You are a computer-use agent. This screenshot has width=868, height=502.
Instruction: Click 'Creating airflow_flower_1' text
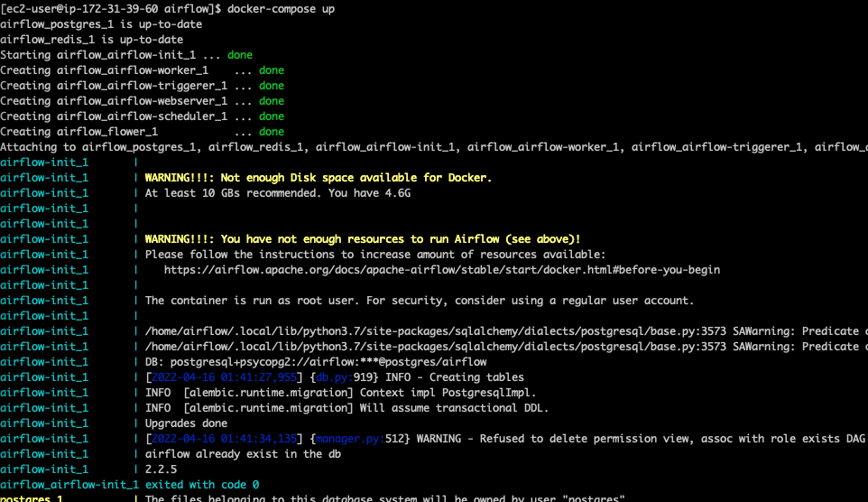[79, 132]
